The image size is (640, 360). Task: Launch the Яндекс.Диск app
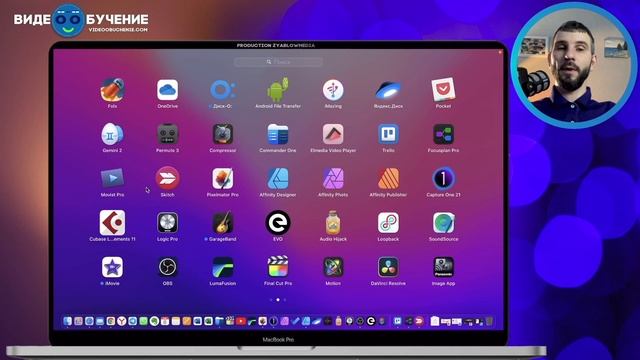388,90
